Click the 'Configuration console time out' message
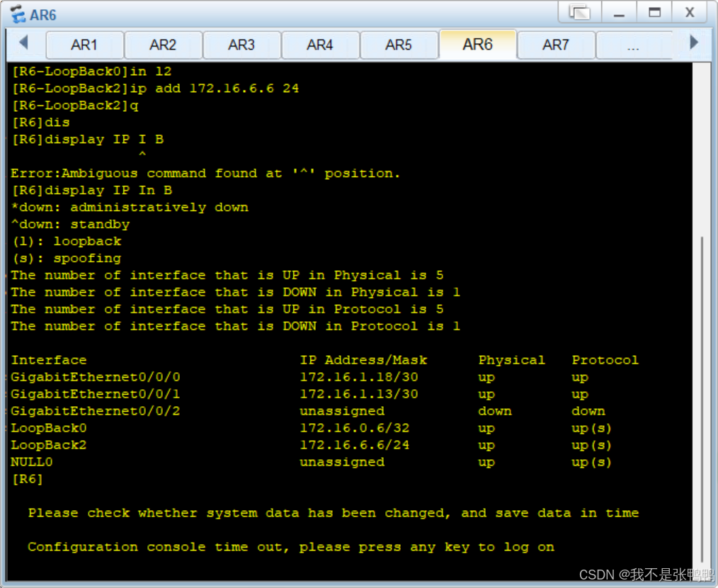718x588 pixels. 291,547
